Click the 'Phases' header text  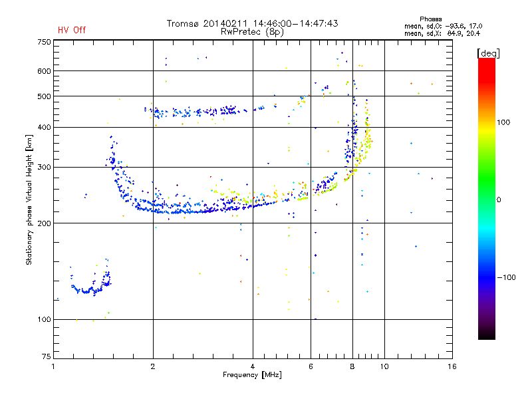pyautogui.click(x=430, y=19)
